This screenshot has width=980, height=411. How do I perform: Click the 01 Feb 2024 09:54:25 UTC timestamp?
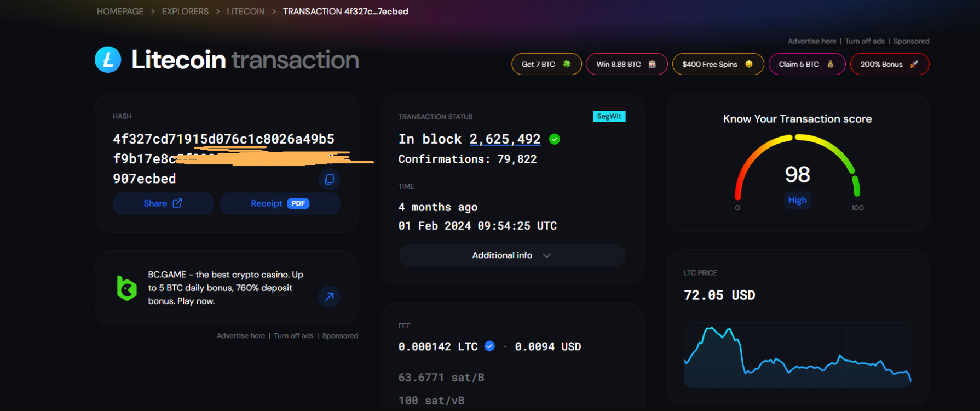(477, 226)
